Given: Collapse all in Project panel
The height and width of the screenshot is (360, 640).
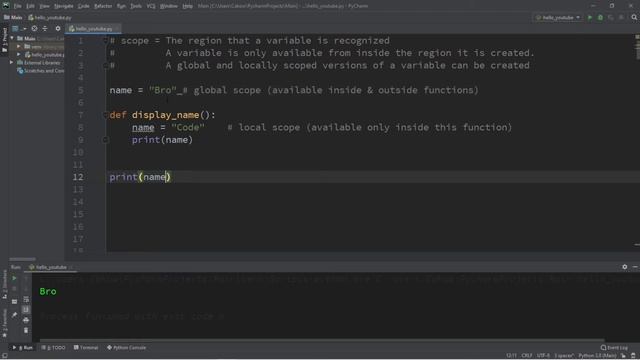Looking at the screenshot, I should point(45,29).
